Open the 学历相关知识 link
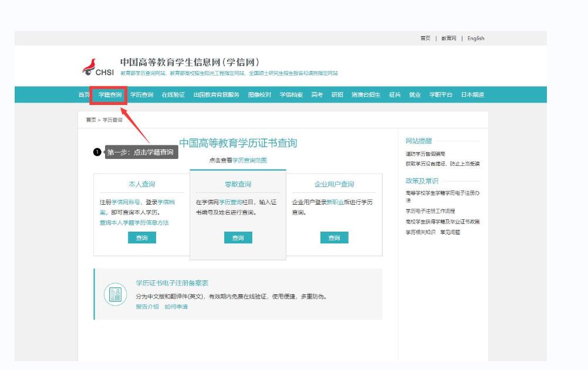 pos(420,232)
